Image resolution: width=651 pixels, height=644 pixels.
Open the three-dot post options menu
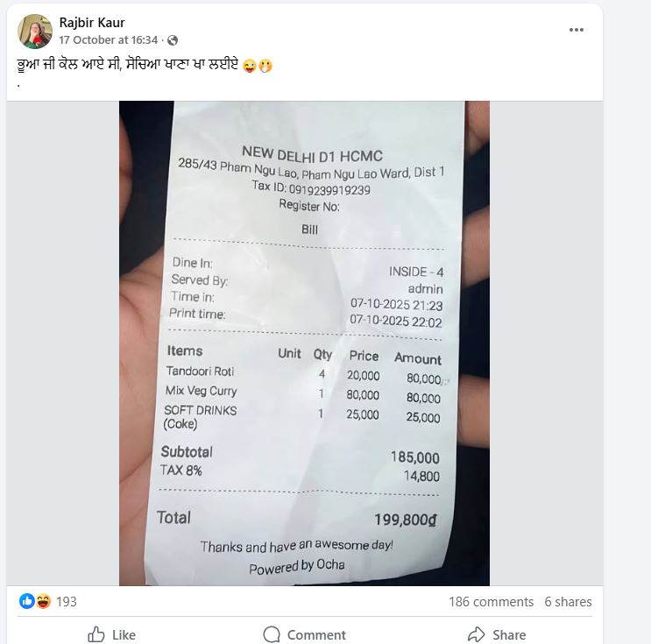point(577,30)
